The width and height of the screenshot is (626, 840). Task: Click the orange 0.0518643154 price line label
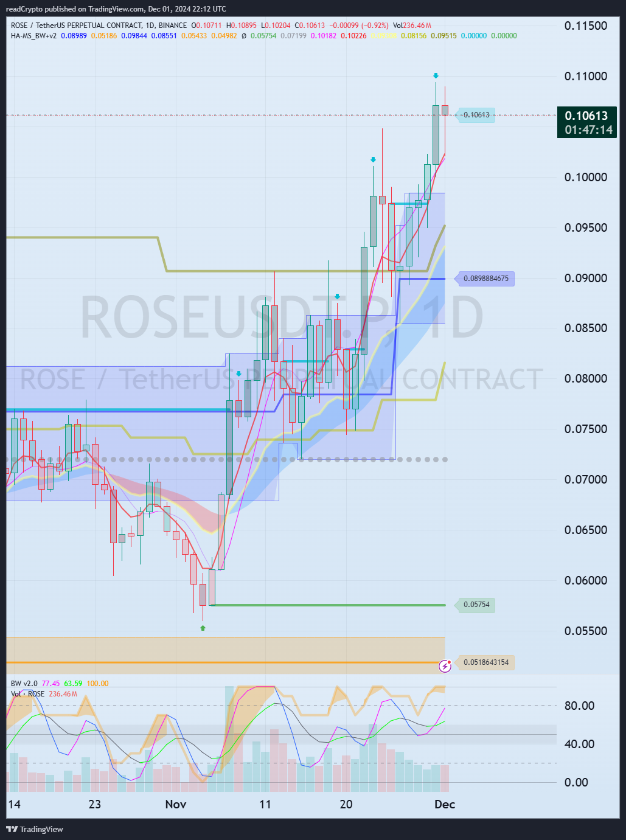485,662
